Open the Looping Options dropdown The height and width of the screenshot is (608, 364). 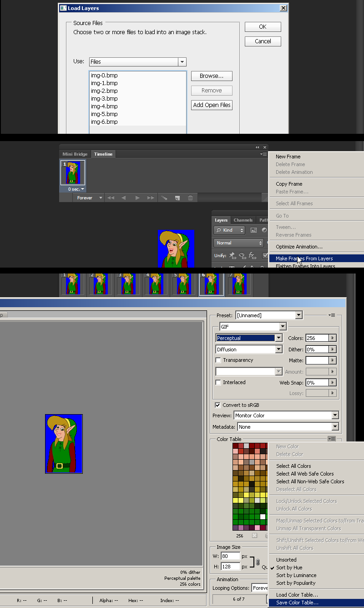click(260, 588)
